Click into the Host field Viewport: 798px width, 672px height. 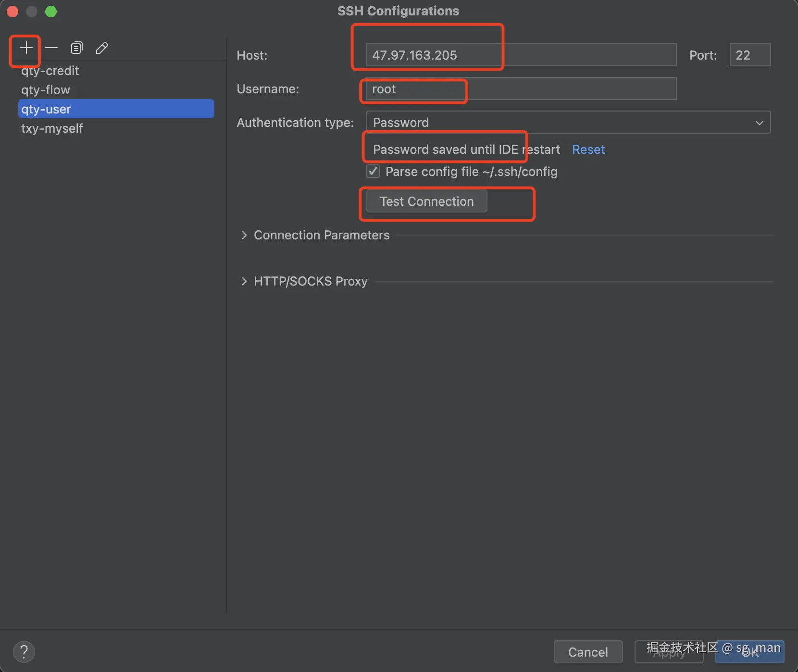pyautogui.click(x=521, y=55)
